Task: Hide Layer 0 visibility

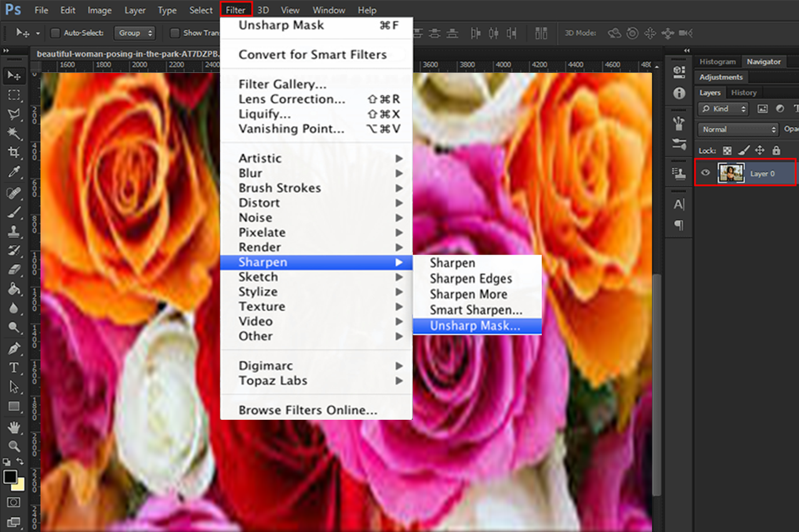Action: (705, 173)
